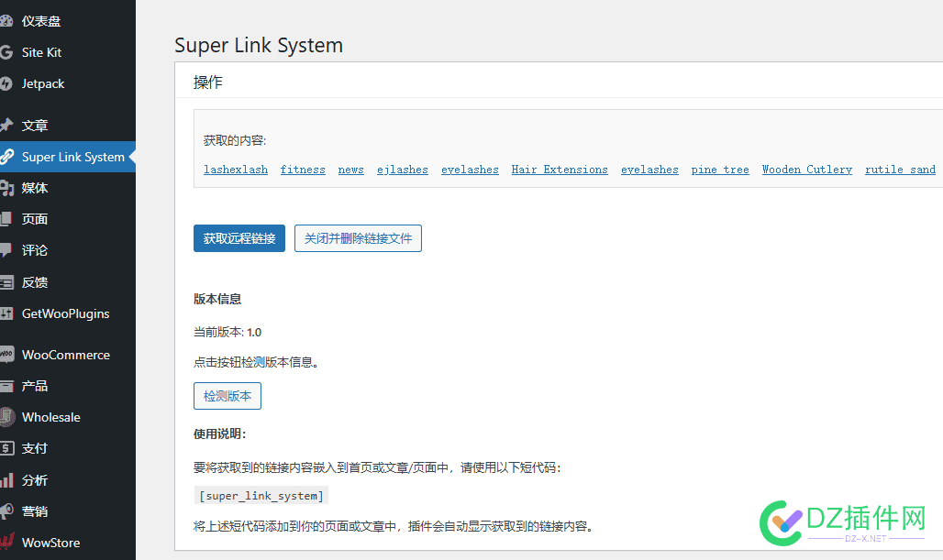This screenshot has height=560, width=943.
Task: Click the pages icon beside 页面
Action: (x=6, y=219)
